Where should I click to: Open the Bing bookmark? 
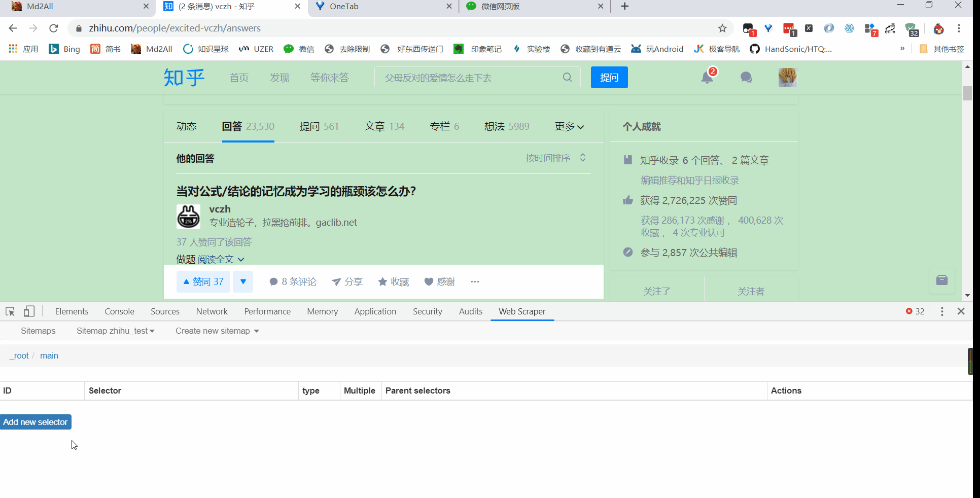[x=64, y=49]
